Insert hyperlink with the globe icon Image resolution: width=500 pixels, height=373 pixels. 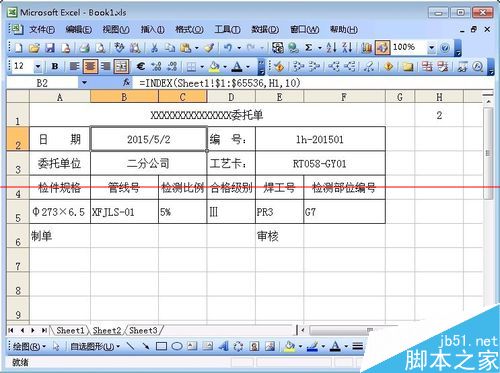point(293,48)
